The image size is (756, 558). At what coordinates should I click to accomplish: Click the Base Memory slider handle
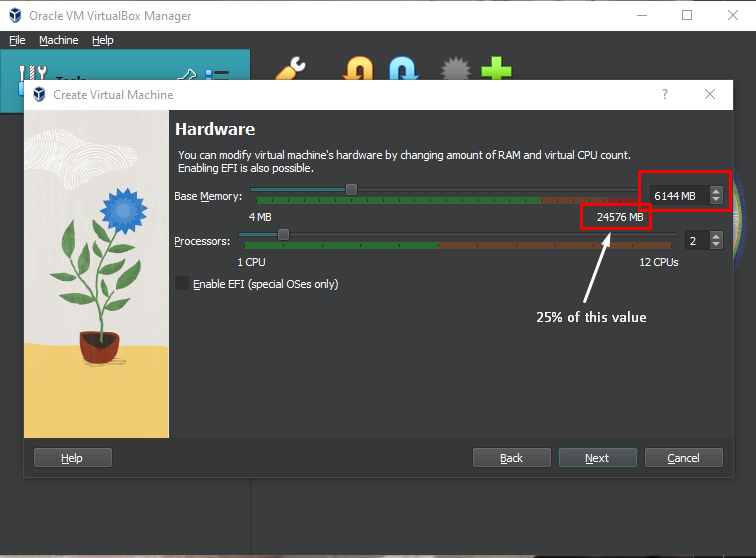351,189
